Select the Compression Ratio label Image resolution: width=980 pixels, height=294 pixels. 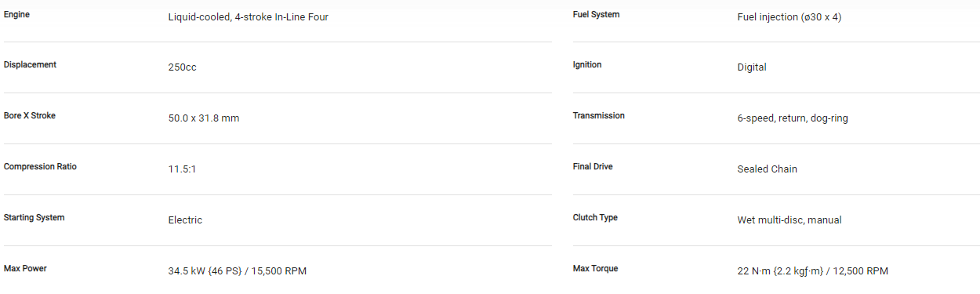pos(40,166)
